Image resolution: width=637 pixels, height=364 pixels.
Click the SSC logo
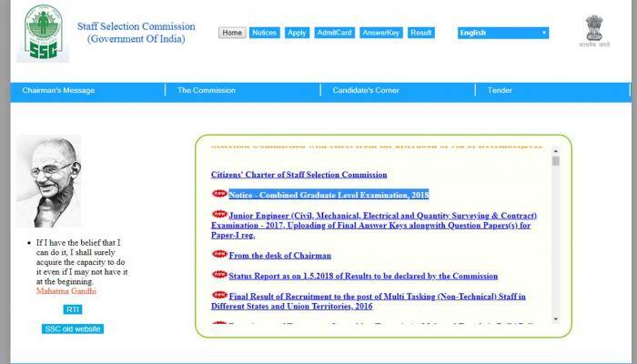tap(43, 33)
